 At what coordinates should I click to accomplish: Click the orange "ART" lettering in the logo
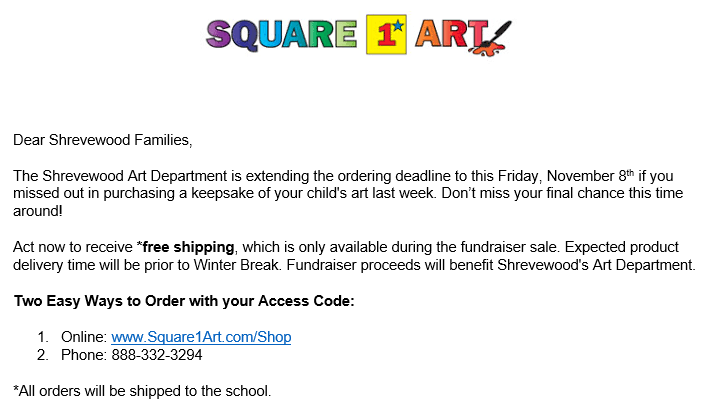click(x=450, y=33)
